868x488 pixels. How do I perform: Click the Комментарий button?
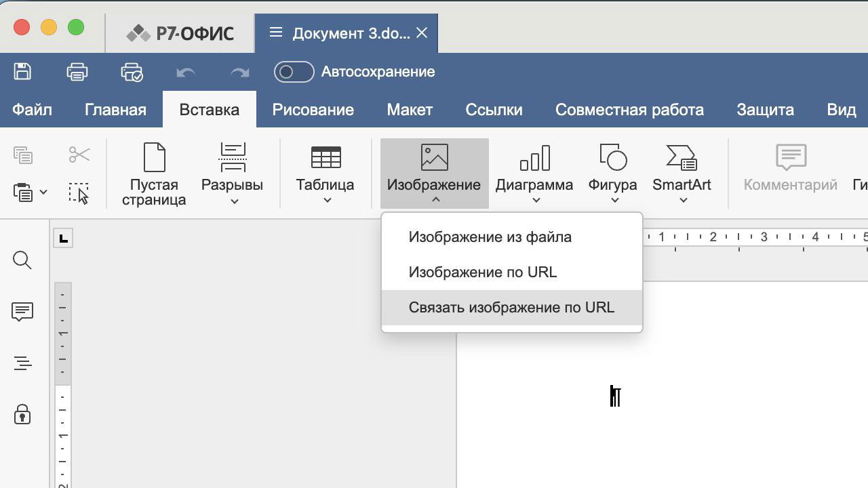tap(791, 168)
